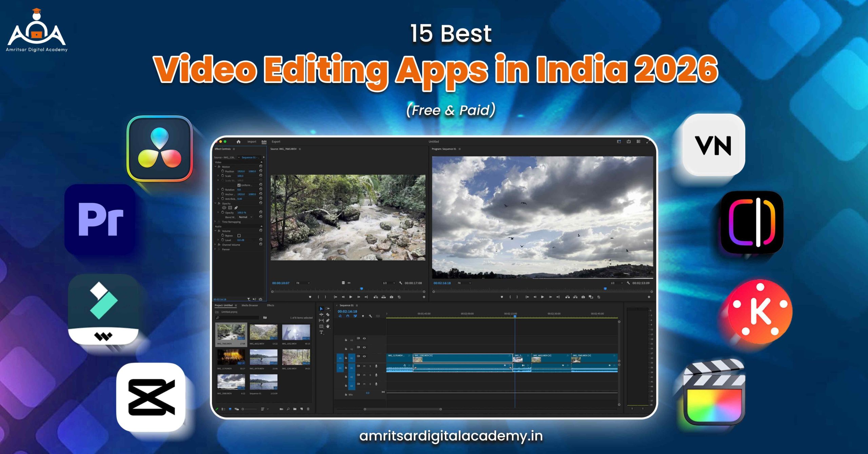This screenshot has width=868, height=454.
Task: Open Program monitor button editor plus
Action: coord(649,297)
